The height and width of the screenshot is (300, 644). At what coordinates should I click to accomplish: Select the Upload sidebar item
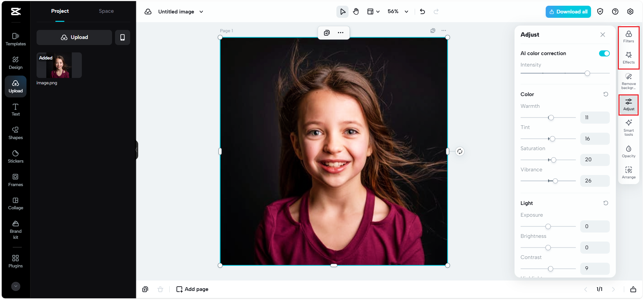tap(15, 86)
